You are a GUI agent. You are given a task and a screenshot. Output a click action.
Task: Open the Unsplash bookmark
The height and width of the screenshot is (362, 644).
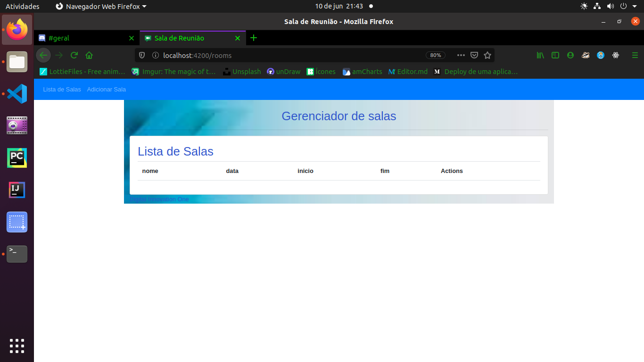(242, 72)
